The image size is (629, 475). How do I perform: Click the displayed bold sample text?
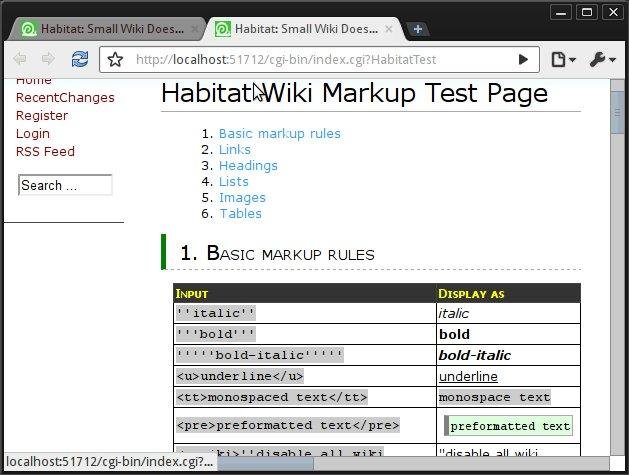click(x=454, y=334)
